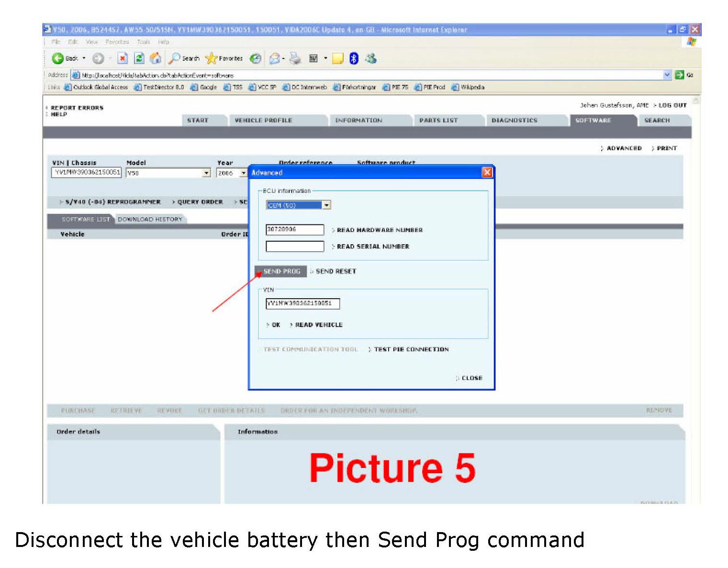The width and height of the screenshot is (728, 568).
Task: Click the Read Vehicle link
Action: [318, 325]
